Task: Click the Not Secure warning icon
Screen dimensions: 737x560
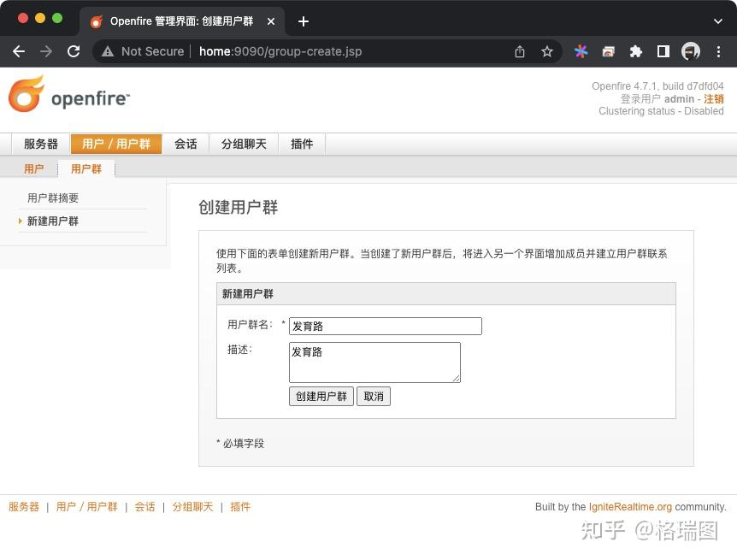Action: point(108,51)
